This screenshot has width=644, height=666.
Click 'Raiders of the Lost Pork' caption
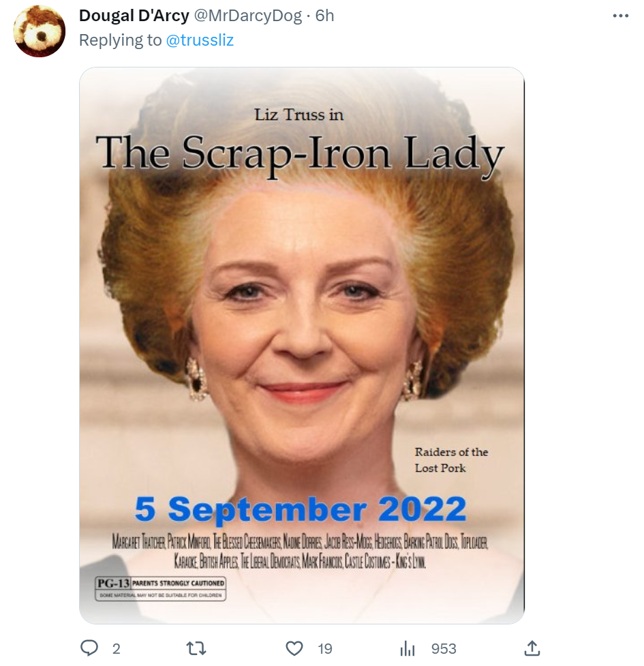point(451,460)
